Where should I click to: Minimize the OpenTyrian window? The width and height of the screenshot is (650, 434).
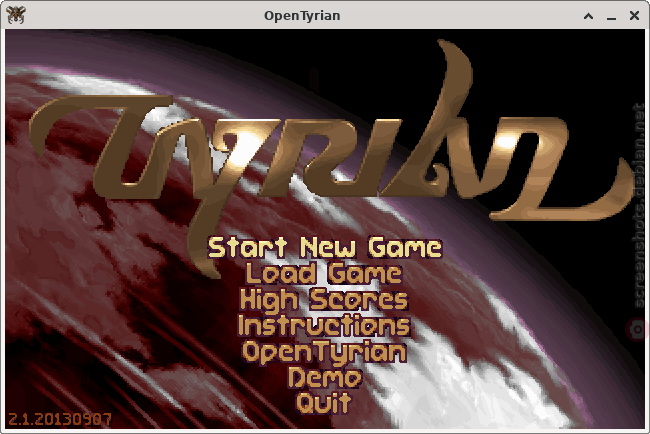pos(611,17)
